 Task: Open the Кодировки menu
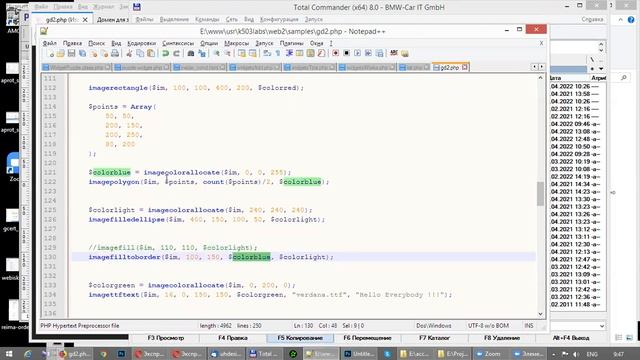tap(142, 43)
